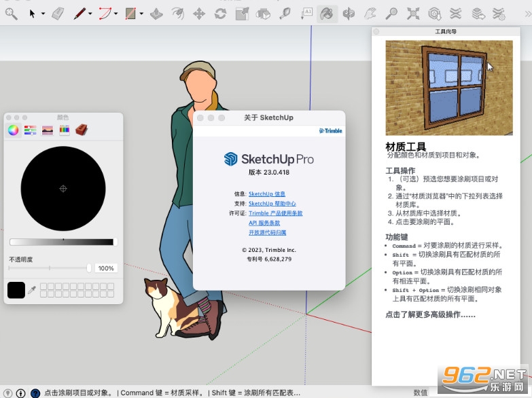Click the model credits info icon
Image resolution: width=532 pixels, height=398 pixels.
pyautogui.click(x=21, y=393)
